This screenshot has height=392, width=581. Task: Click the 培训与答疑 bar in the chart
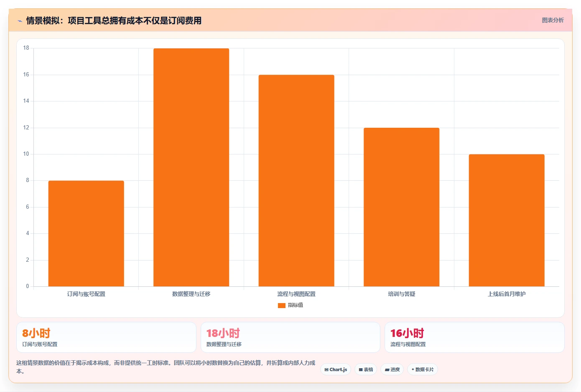pyautogui.click(x=401, y=207)
